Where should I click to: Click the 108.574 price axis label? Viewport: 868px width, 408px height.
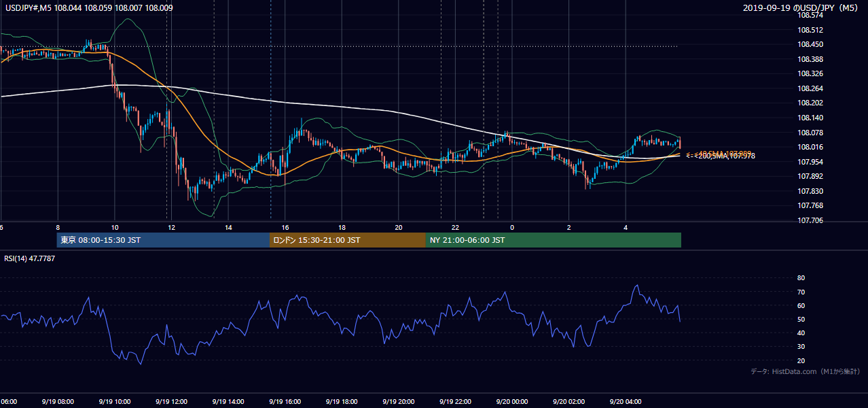click(809, 15)
